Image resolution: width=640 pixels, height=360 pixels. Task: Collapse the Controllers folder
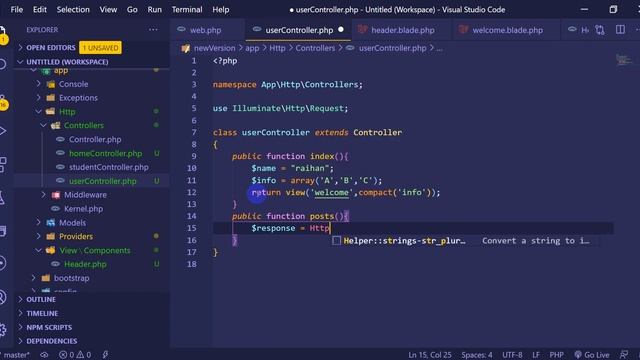click(84, 125)
